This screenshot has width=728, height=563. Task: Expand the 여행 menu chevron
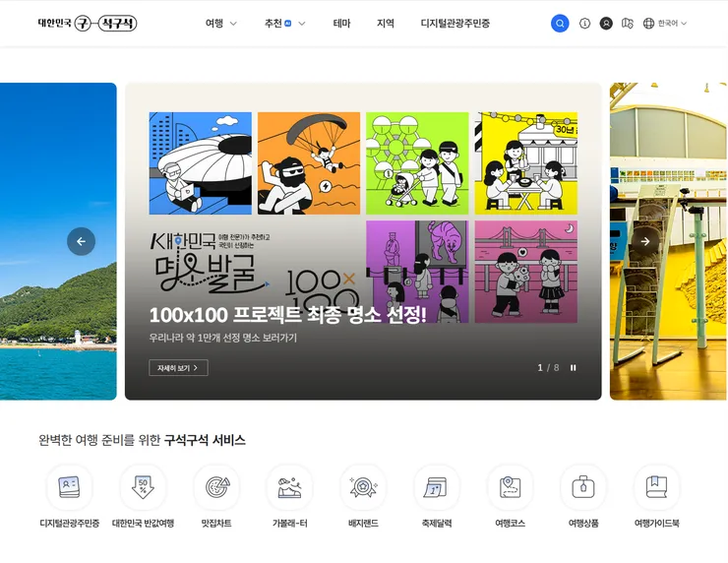coord(233,24)
